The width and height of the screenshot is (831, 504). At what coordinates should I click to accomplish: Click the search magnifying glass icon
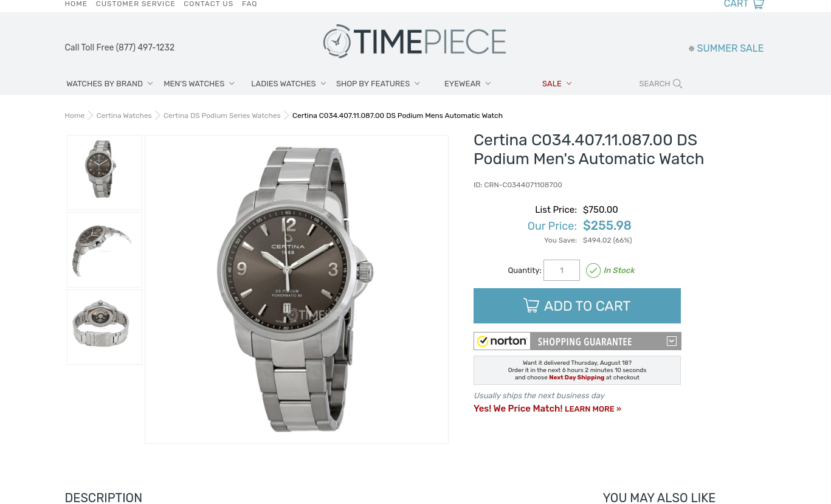click(677, 84)
